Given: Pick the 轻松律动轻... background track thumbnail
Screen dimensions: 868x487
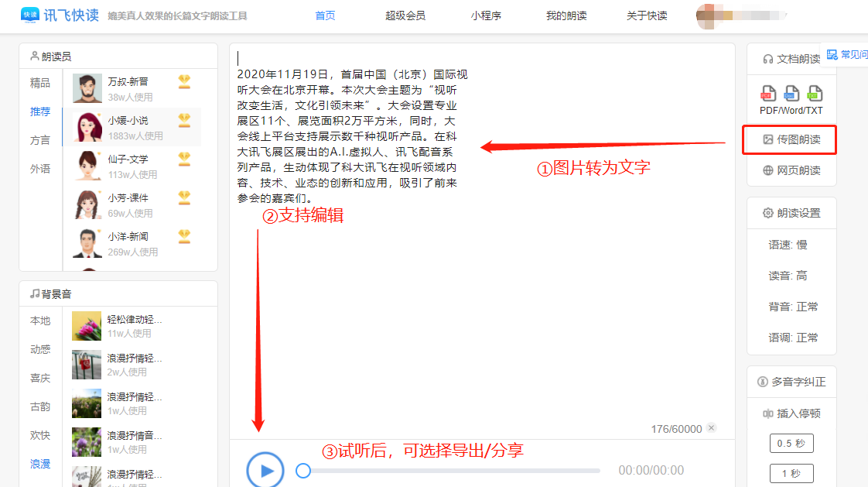Looking at the screenshot, I should click(x=87, y=326).
